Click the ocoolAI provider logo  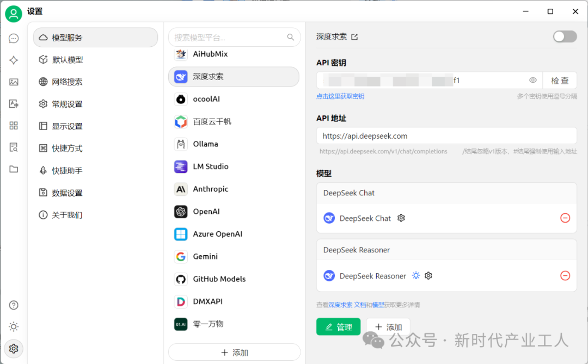tap(181, 100)
